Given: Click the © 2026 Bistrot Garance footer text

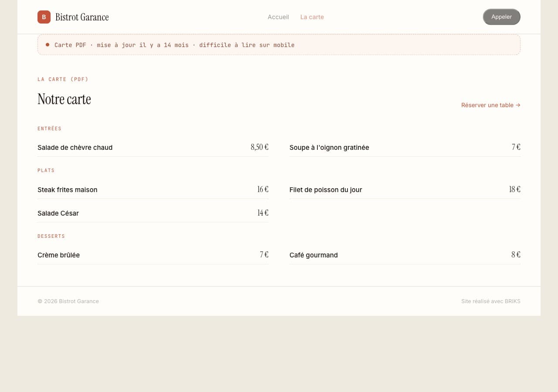Looking at the screenshot, I should click(68, 301).
